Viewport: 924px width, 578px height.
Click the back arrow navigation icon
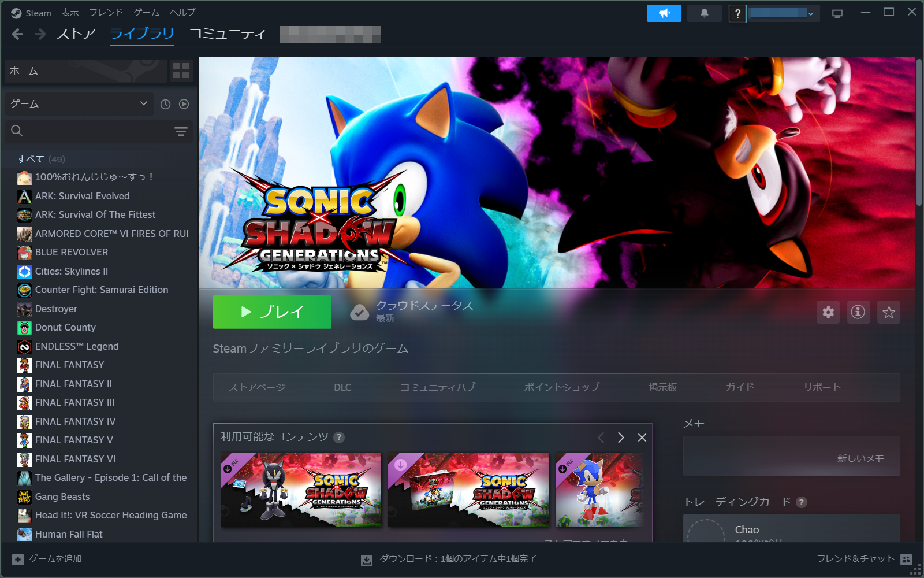pos(17,34)
